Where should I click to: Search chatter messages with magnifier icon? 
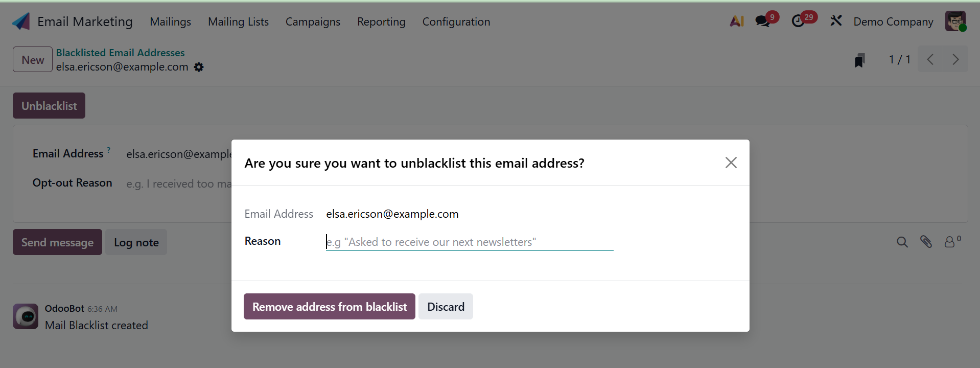tap(902, 242)
